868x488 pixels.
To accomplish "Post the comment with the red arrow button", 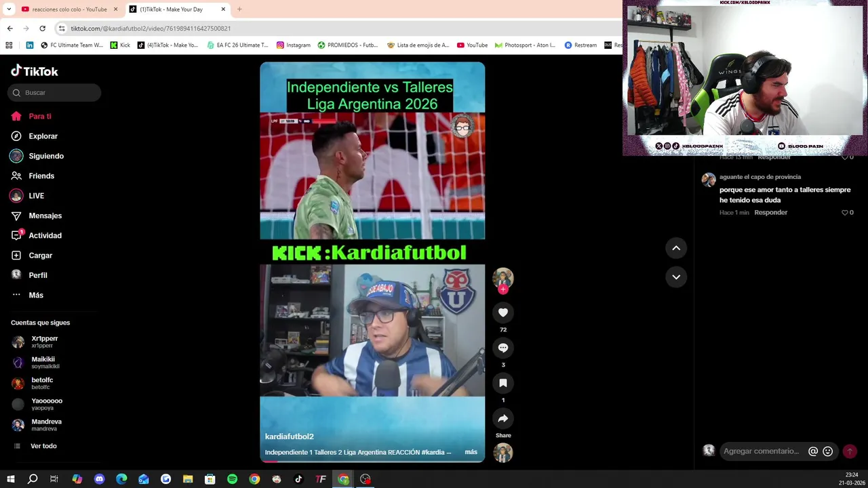I will point(850,451).
